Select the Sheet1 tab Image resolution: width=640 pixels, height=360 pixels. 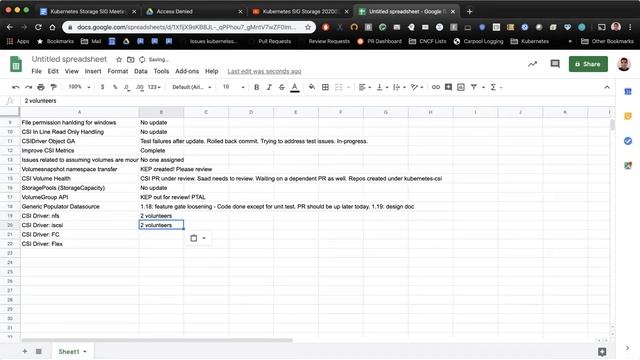coord(72,351)
